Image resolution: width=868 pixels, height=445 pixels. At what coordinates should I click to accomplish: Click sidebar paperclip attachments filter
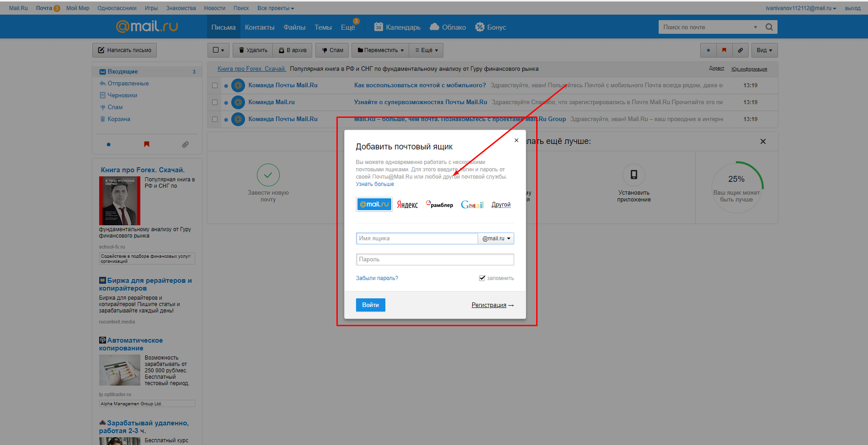185,144
